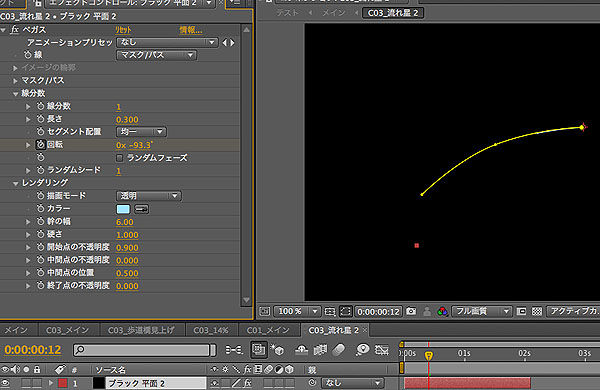600x390 pixels.
Task: Click the lock column header icon
Action: click(37, 369)
